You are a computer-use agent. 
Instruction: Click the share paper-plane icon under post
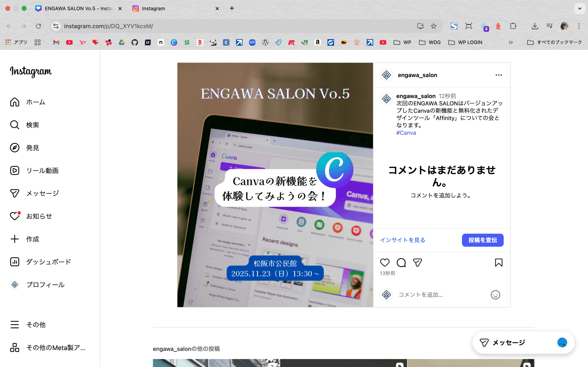point(417,262)
